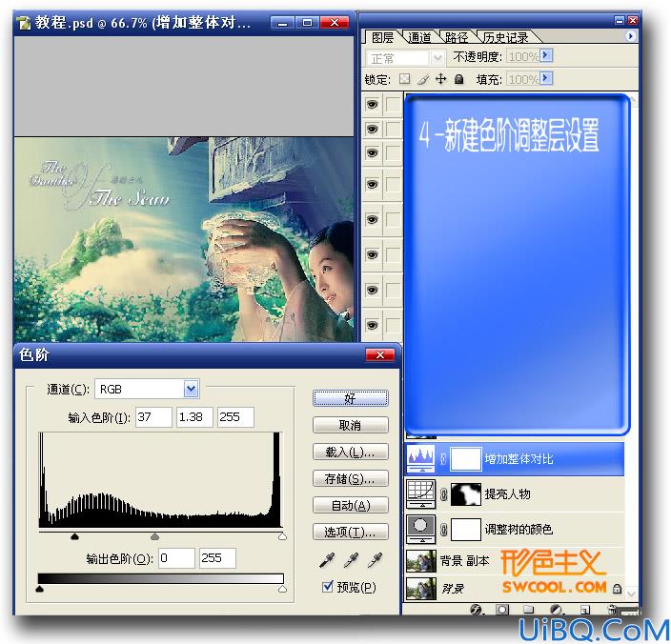Click the black output levels slider
This screenshot has height=644, width=671.
[39, 589]
